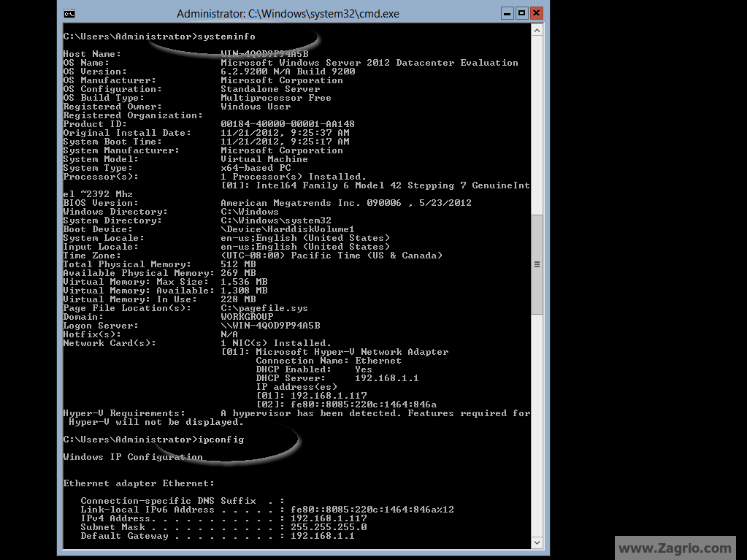Click registered owner 'Windows User'
This screenshot has height=560, width=747.
pos(256,107)
